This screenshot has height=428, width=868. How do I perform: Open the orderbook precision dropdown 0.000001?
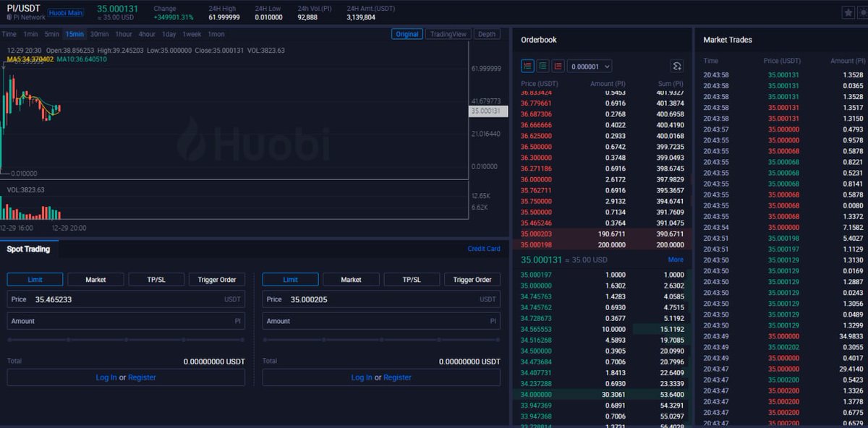(x=590, y=66)
